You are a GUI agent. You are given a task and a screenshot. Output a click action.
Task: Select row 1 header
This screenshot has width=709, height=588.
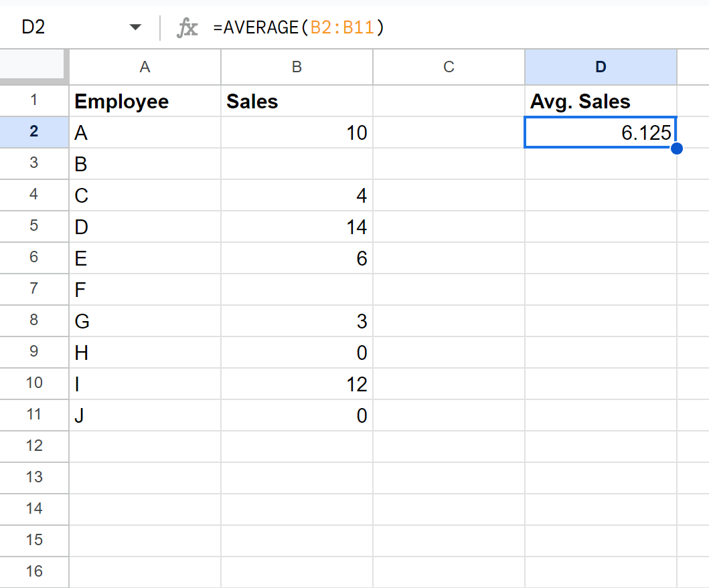click(x=34, y=101)
